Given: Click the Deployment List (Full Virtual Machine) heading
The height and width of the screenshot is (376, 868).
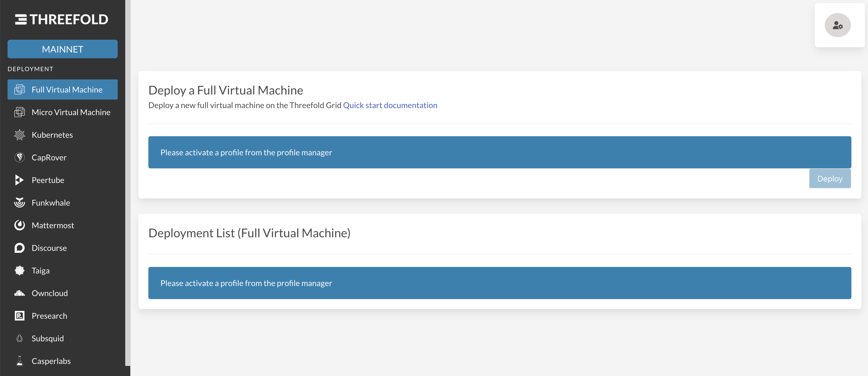Looking at the screenshot, I should point(249,233).
